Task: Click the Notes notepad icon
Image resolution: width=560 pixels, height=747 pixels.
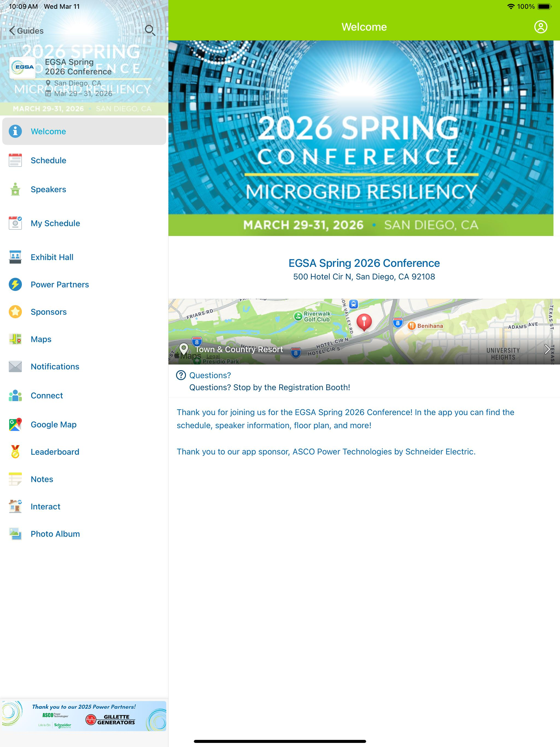Action: pyautogui.click(x=15, y=479)
